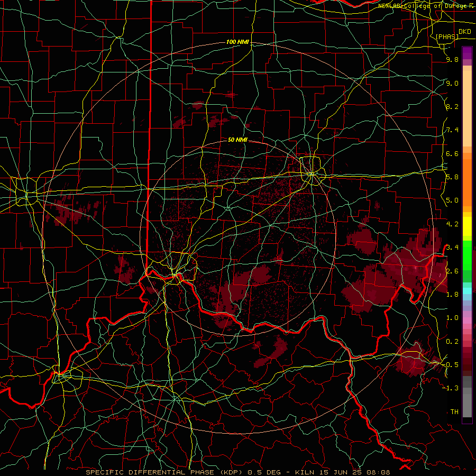The height and width of the screenshot is (476, 476).
Task: Click the Specific Differential Phase (KDP) caption text
Action: pos(237,472)
